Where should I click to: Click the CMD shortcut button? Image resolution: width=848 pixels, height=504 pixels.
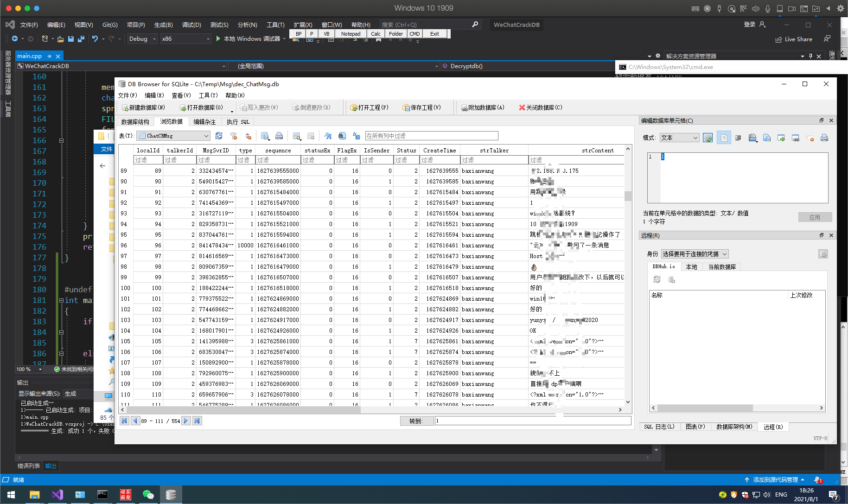(x=414, y=34)
